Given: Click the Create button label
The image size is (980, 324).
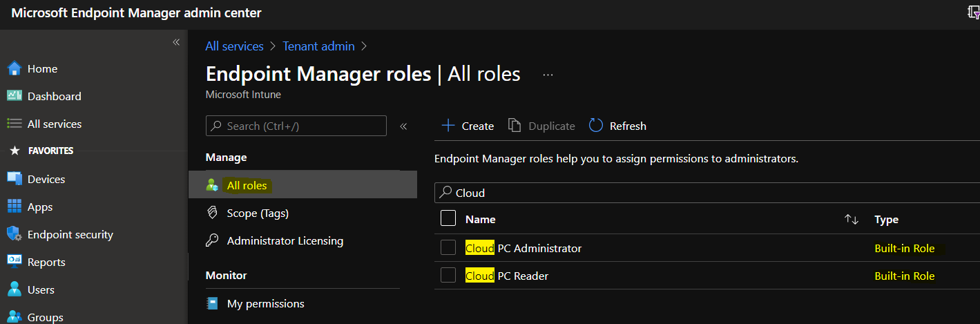Looking at the screenshot, I should point(478,126).
